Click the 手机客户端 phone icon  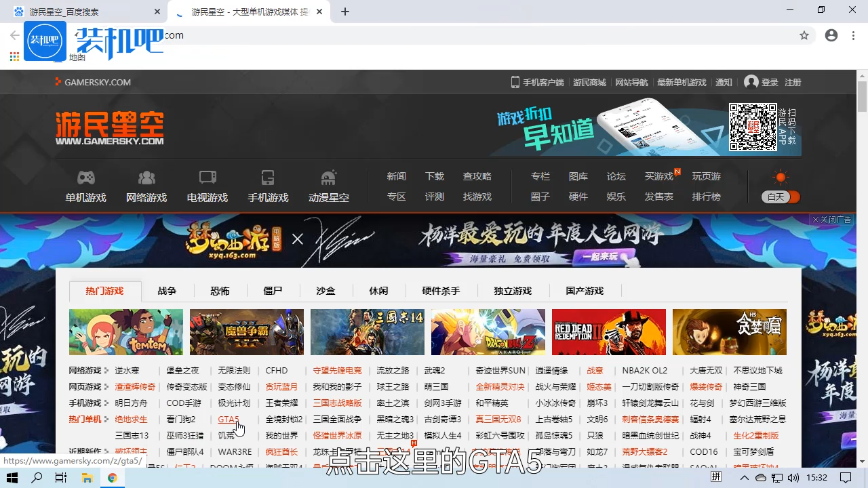515,82
